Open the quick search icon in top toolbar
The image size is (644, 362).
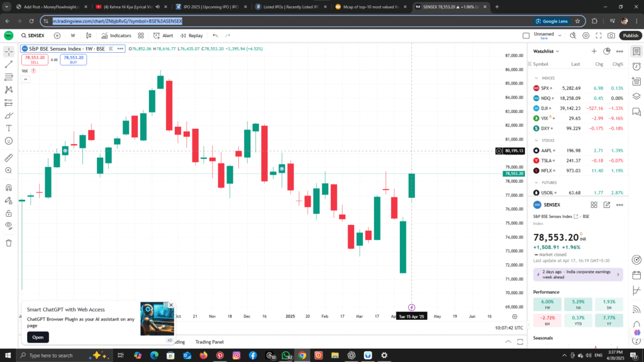click(x=573, y=36)
